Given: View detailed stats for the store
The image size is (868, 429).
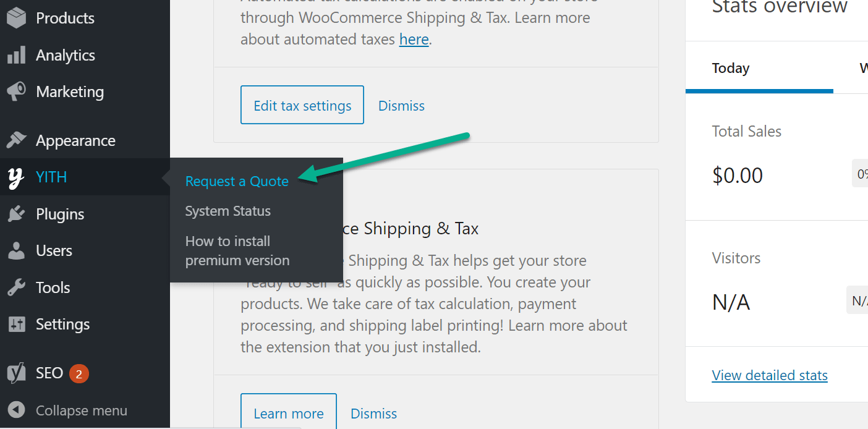Looking at the screenshot, I should click(x=770, y=375).
